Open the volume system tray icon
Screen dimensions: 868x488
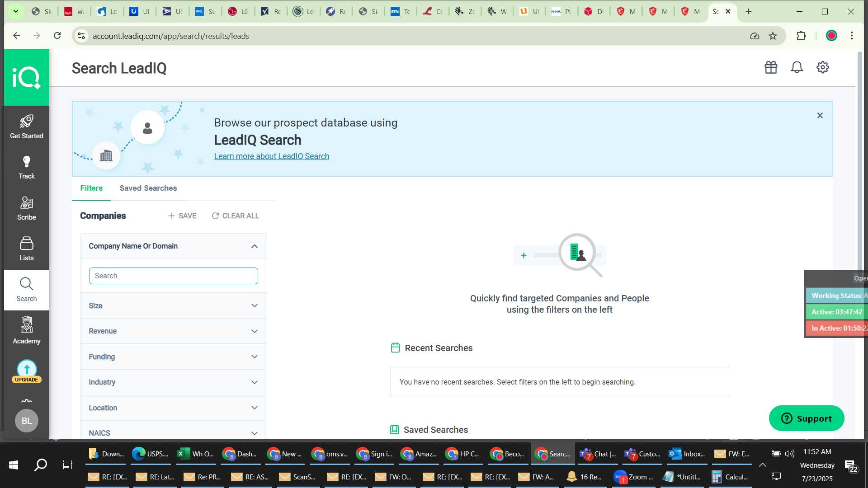pyautogui.click(x=790, y=454)
